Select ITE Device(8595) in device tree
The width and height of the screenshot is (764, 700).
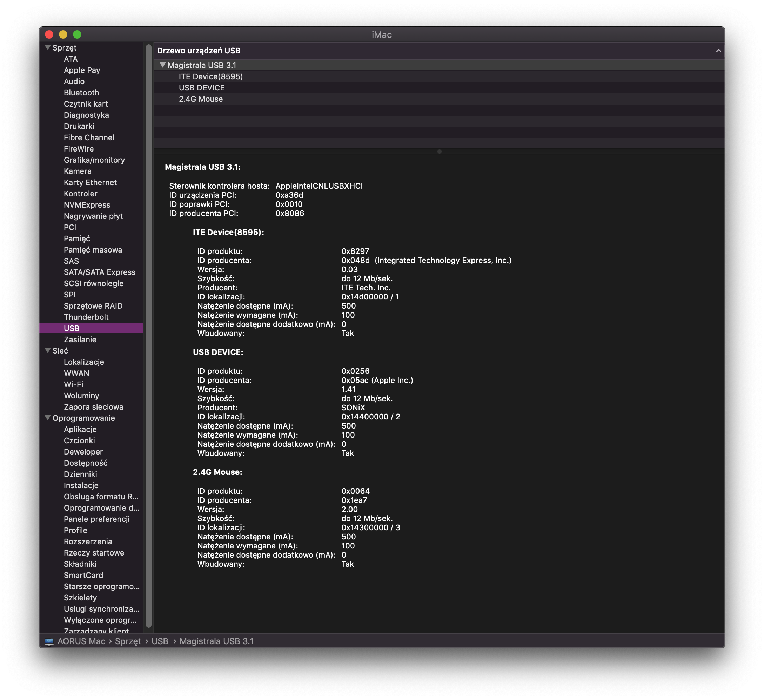[211, 76]
